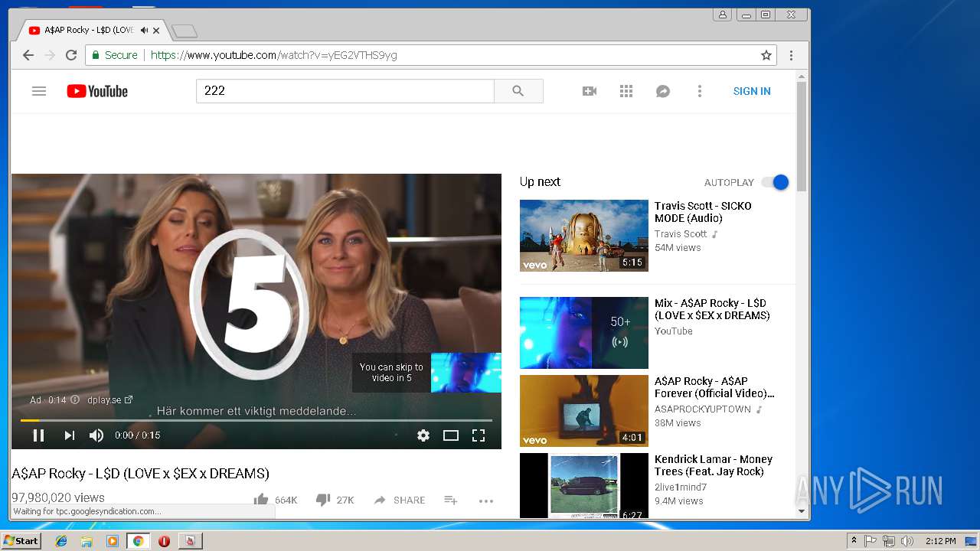Open Windows Explorer folder in taskbar

tap(87, 541)
